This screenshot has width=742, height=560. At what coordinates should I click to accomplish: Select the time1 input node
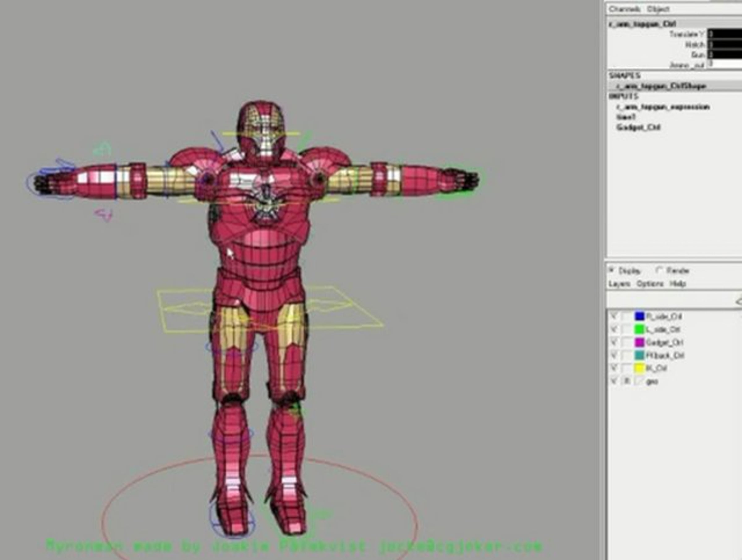[626, 117]
